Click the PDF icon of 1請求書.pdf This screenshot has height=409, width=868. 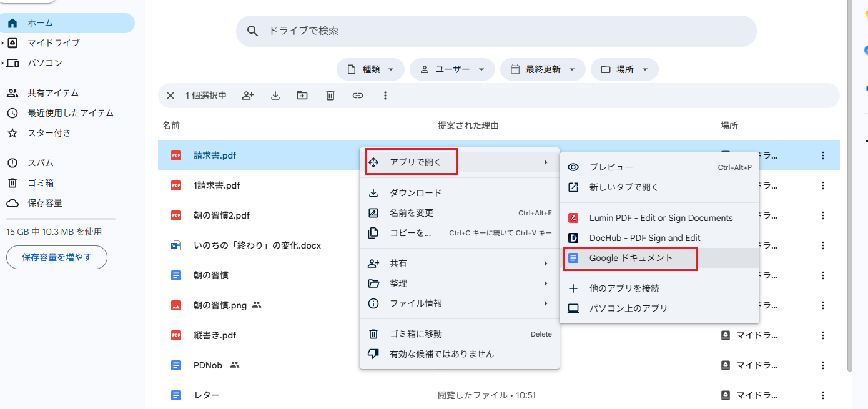click(176, 185)
